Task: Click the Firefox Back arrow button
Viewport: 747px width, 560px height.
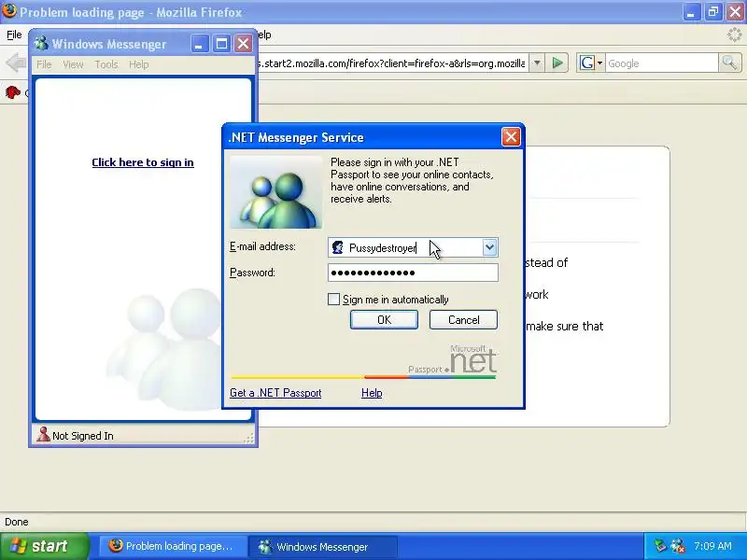Action: [x=16, y=63]
